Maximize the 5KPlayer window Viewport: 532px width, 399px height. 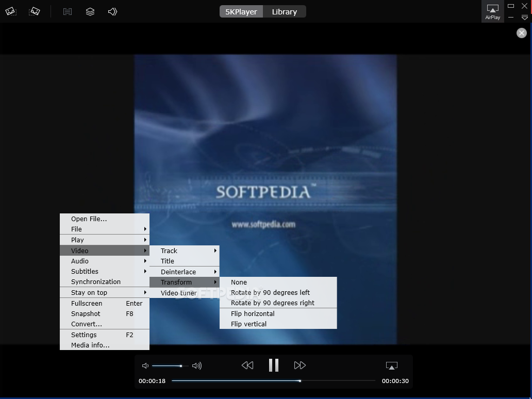point(511,6)
